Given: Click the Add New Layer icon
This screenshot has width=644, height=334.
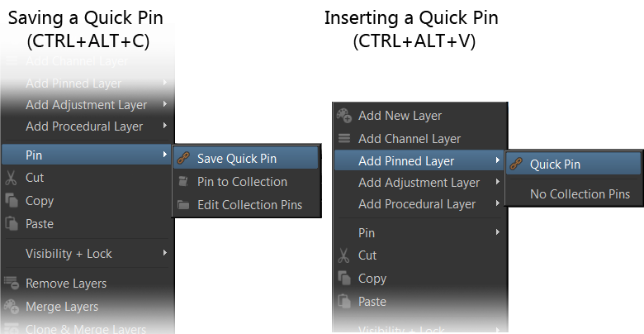Looking at the screenshot, I should pos(344,116).
